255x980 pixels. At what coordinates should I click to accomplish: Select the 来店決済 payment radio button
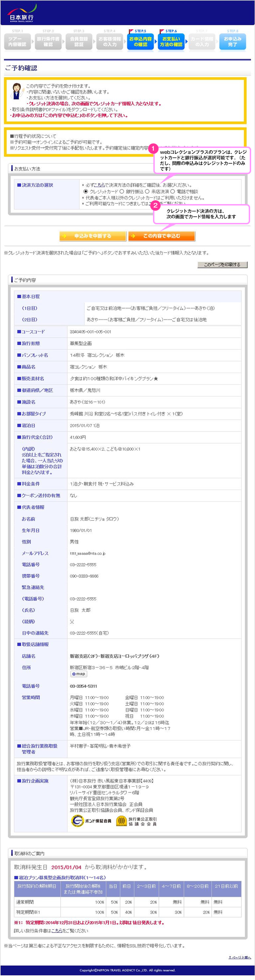pos(147,192)
